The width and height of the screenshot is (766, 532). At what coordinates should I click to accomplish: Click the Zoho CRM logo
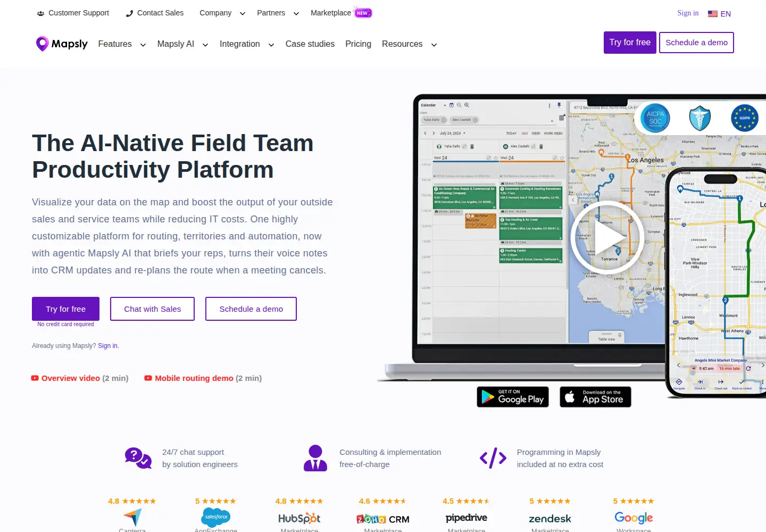click(x=383, y=519)
